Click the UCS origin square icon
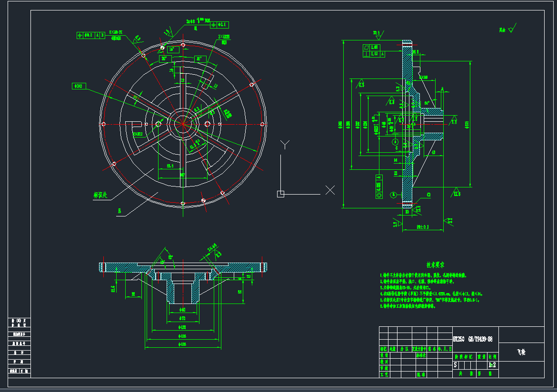Image resolution: width=557 pixels, height=392 pixels. point(280,194)
